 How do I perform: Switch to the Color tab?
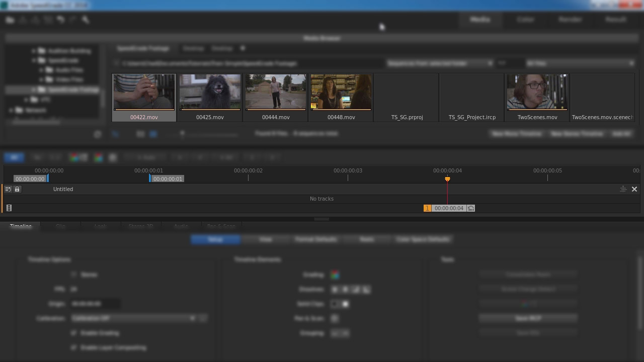point(525,20)
